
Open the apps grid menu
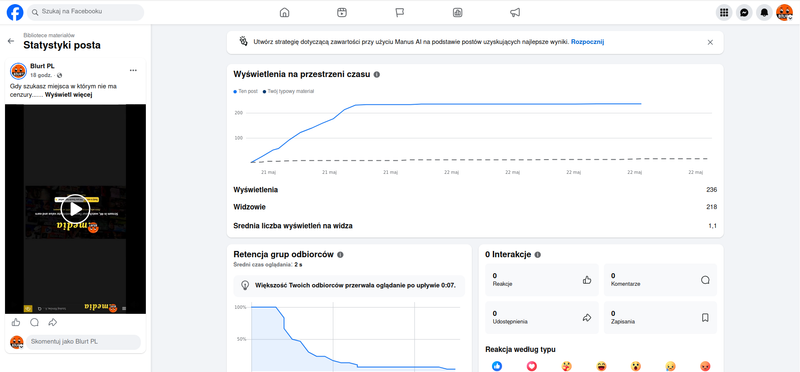click(723, 13)
